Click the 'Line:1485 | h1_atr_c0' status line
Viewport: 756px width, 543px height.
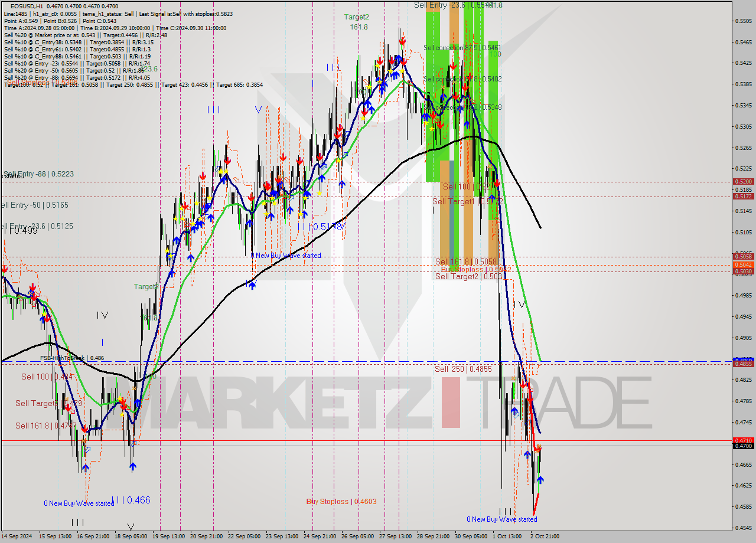(x=118, y=14)
